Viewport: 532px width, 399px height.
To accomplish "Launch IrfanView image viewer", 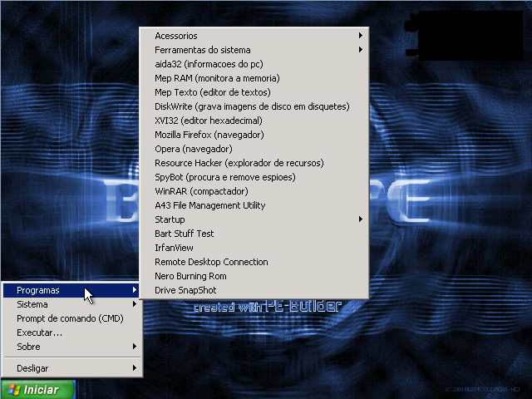I will pos(254,248).
